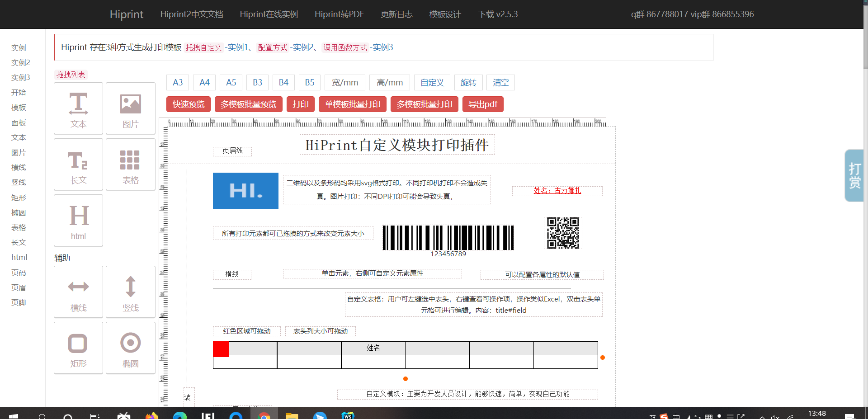This screenshot has height=419, width=868.
Task: Select the 图片 image tool in drag list
Action: [131, 108]
